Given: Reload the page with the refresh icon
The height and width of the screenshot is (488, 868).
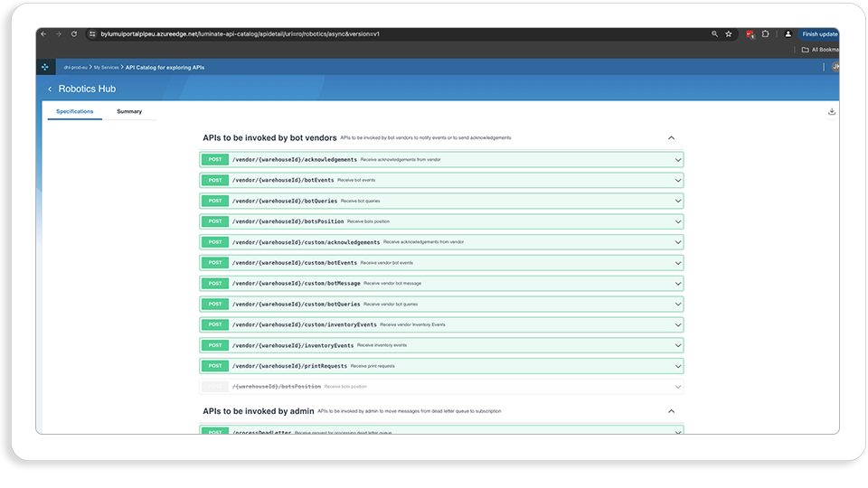Looking at the screenshot, I should coord(74,34).
